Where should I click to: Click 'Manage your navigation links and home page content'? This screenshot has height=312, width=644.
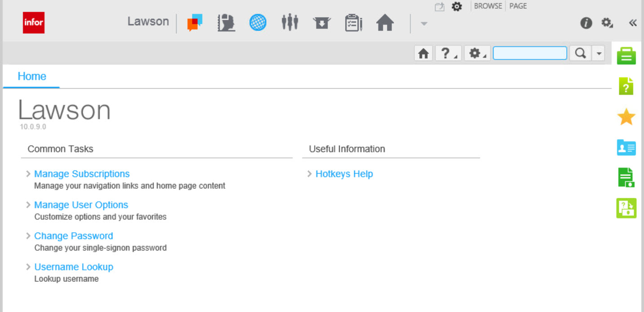point(130,186)
